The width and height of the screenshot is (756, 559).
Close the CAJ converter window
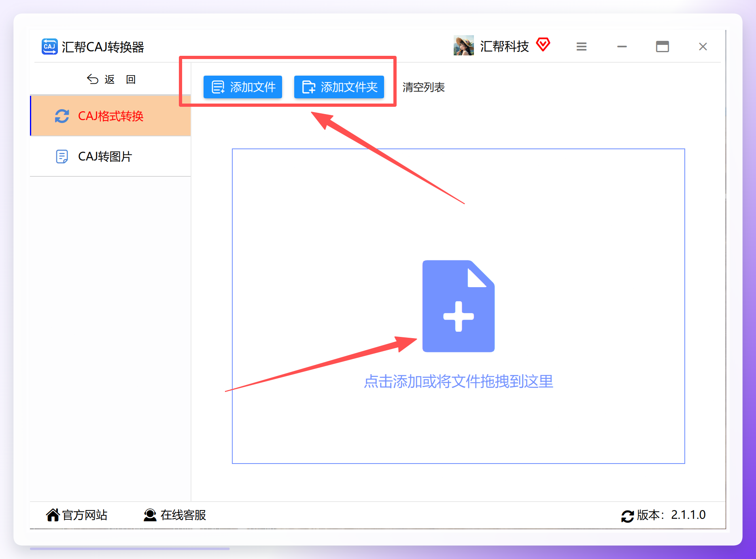[703, 47]
